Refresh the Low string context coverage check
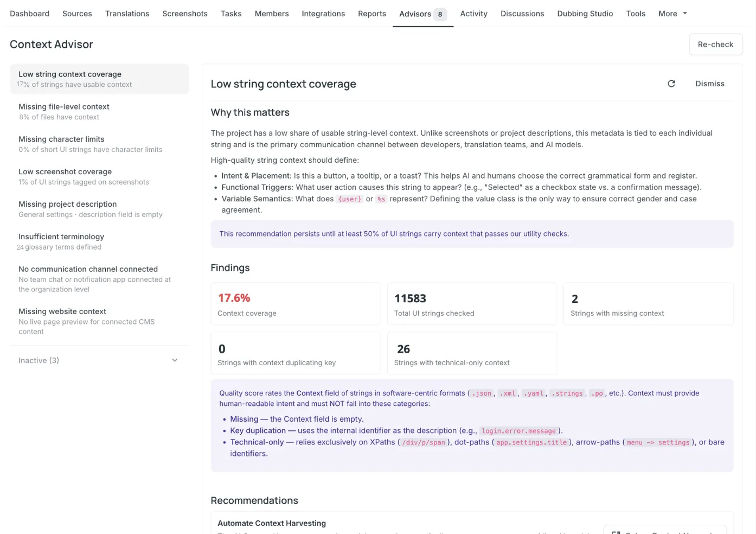The height and width of the screenshot is (534, 756). pos(671,84)
